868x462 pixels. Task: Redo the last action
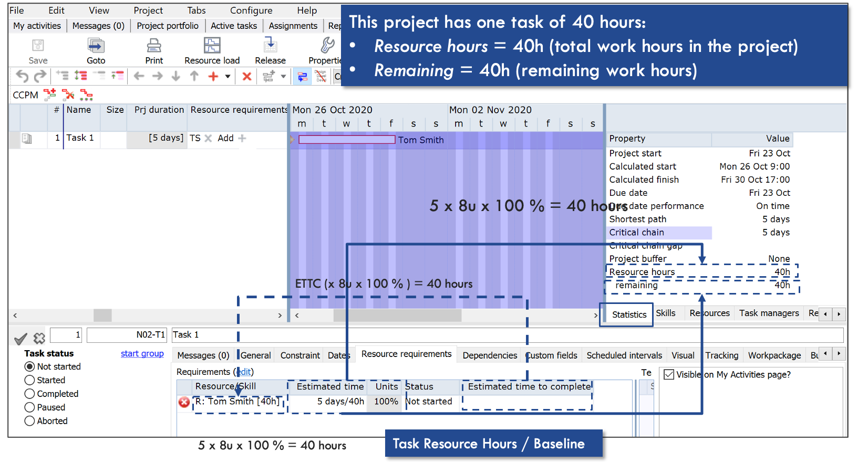[x=40, y=76]
